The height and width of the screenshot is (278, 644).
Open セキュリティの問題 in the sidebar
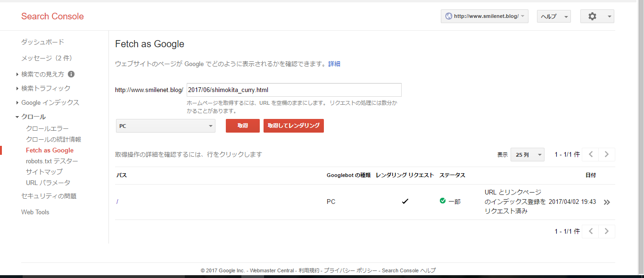(x=49, y=196)
